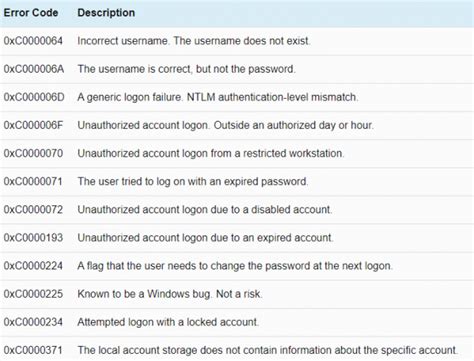The height and width of the screenshot is (361, 474).
Task: Click 'Known to be a Windows bug' text
Action: pos(144,294)
